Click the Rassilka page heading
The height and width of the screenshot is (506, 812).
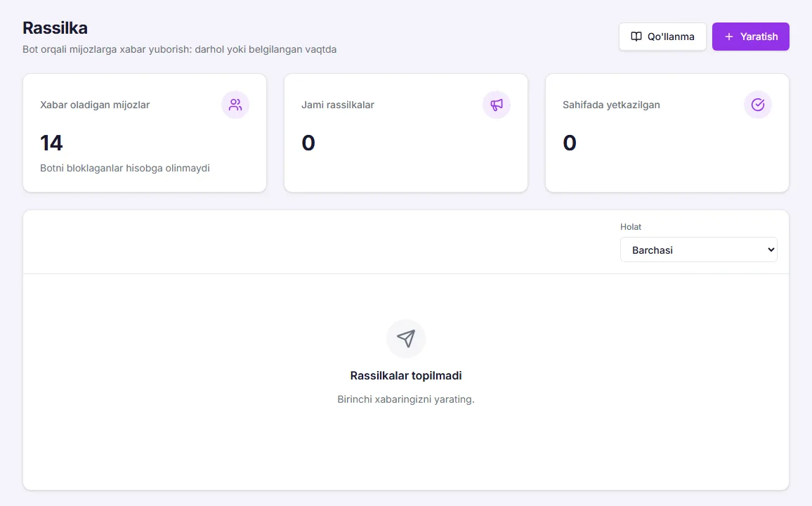click(x=55, y=28)
